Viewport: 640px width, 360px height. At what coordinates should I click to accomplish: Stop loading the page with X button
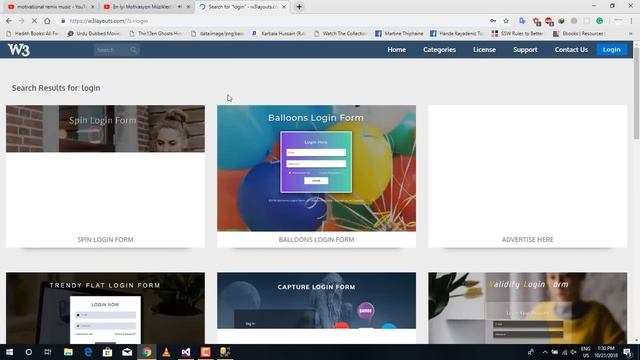34,21
